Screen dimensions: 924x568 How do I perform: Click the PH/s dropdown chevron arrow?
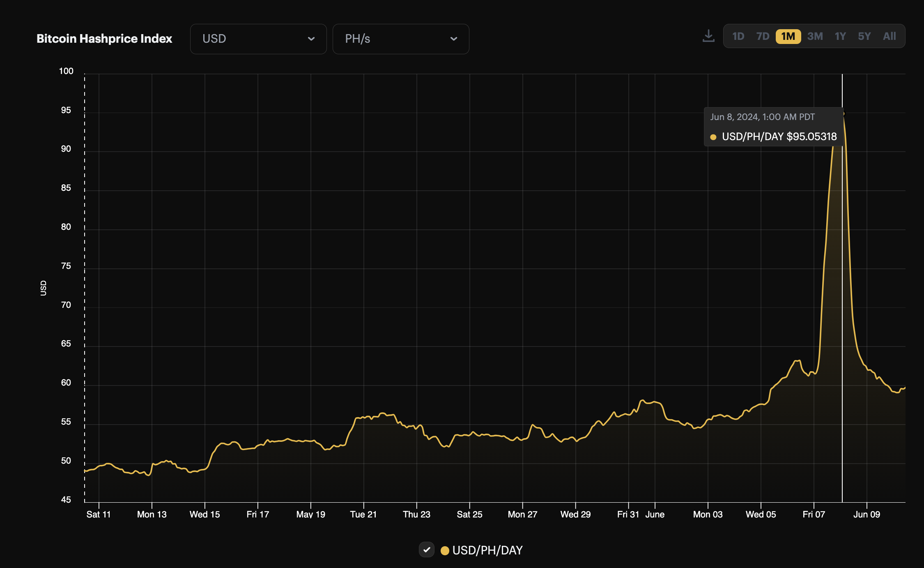click(453, 39)
